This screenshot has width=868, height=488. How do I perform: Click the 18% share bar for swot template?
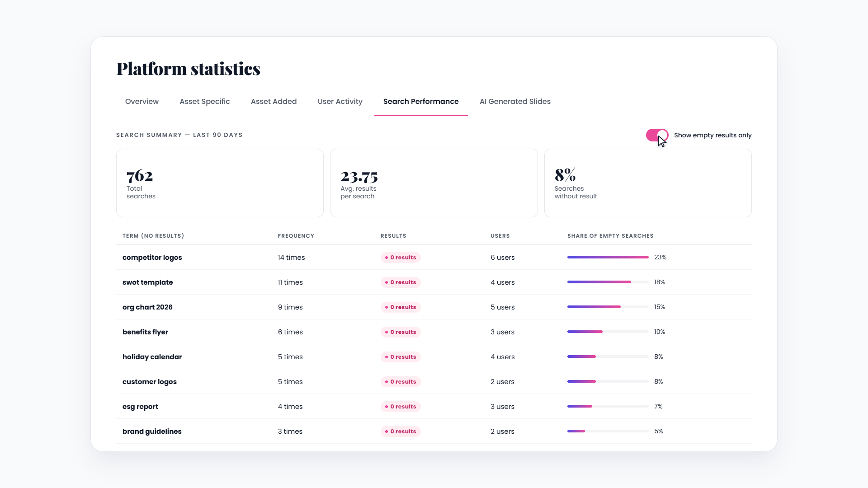tap(608, 282)
